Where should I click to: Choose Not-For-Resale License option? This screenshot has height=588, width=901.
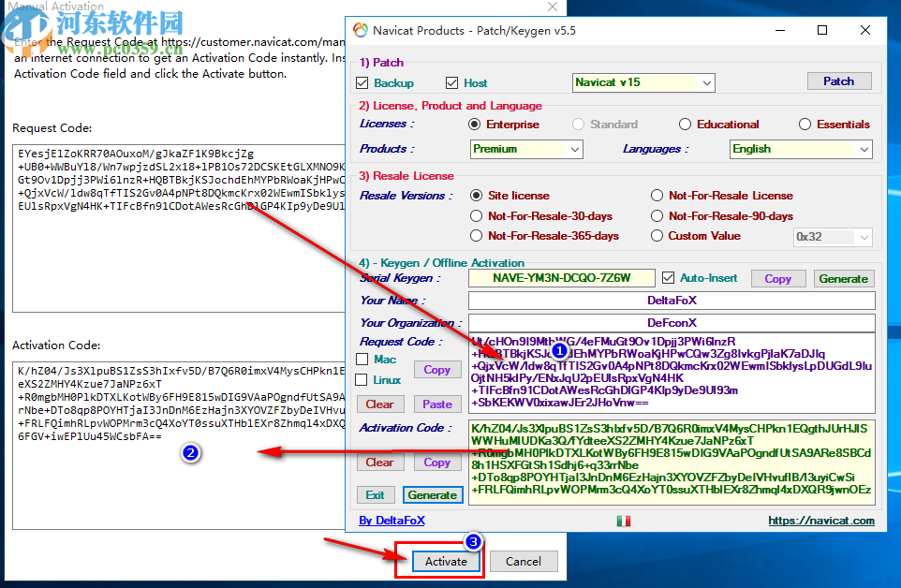[657, 196]
